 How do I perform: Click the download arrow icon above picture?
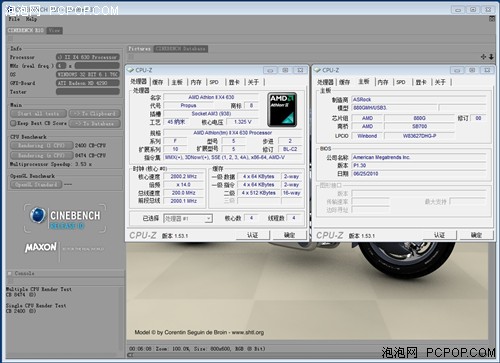pos(491,57)
